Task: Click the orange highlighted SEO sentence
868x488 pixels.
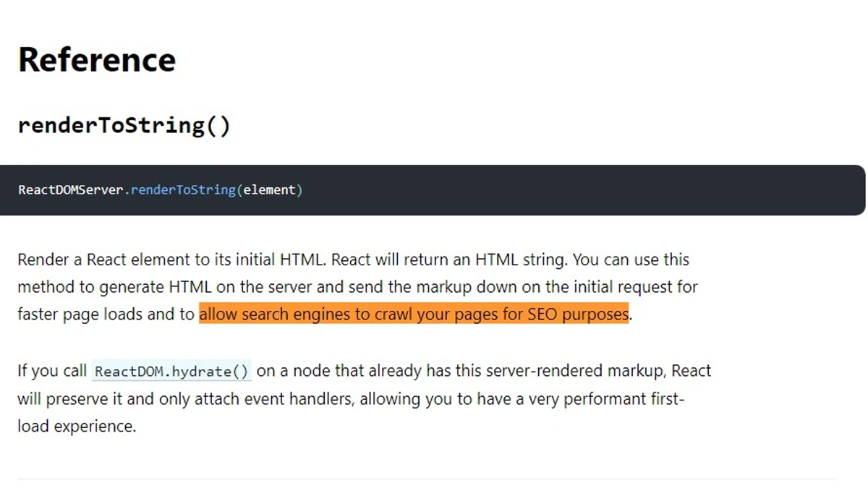Action: pos(414,314)
